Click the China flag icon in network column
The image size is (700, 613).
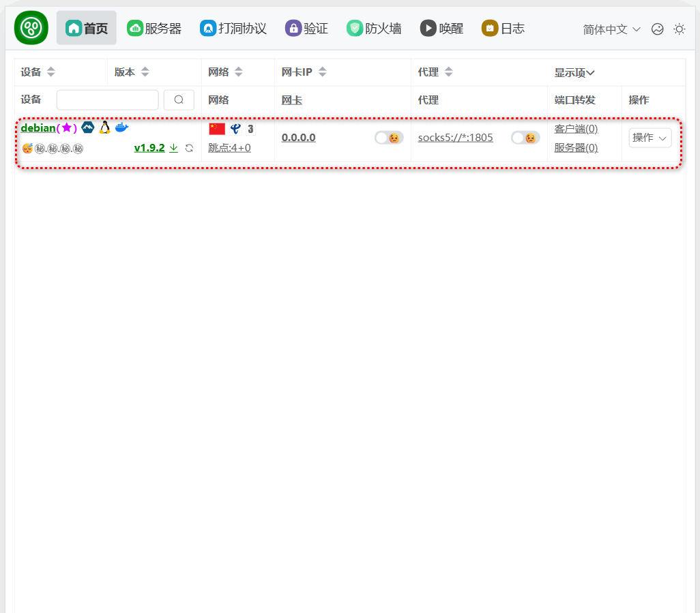coord(217,129)
